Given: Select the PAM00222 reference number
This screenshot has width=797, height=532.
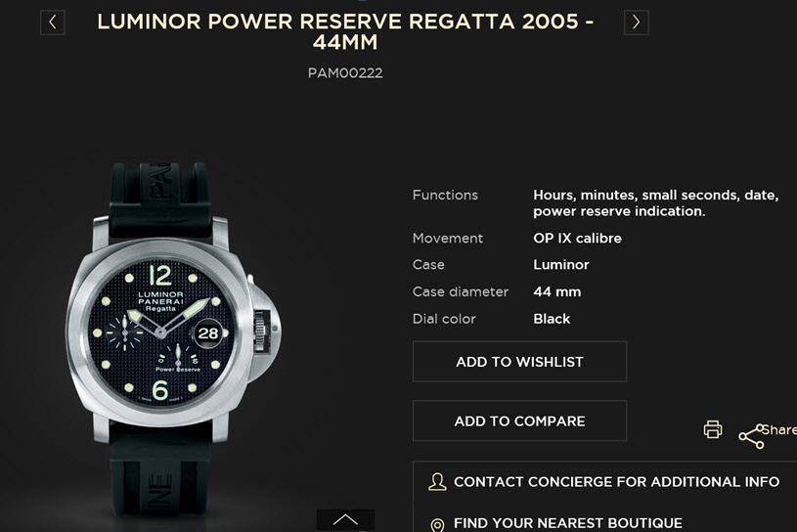Looking at the screenshot, I should coord(345,73).
